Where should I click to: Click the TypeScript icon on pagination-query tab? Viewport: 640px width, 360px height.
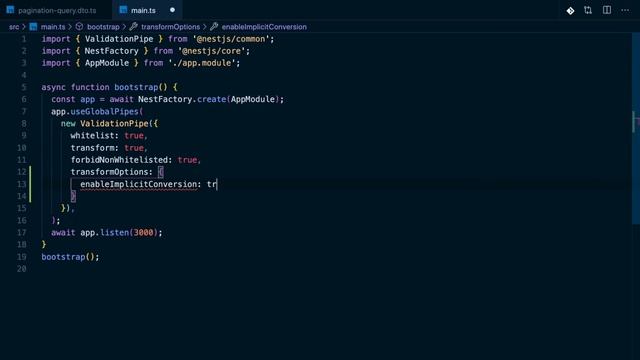(x=10, y=10)
